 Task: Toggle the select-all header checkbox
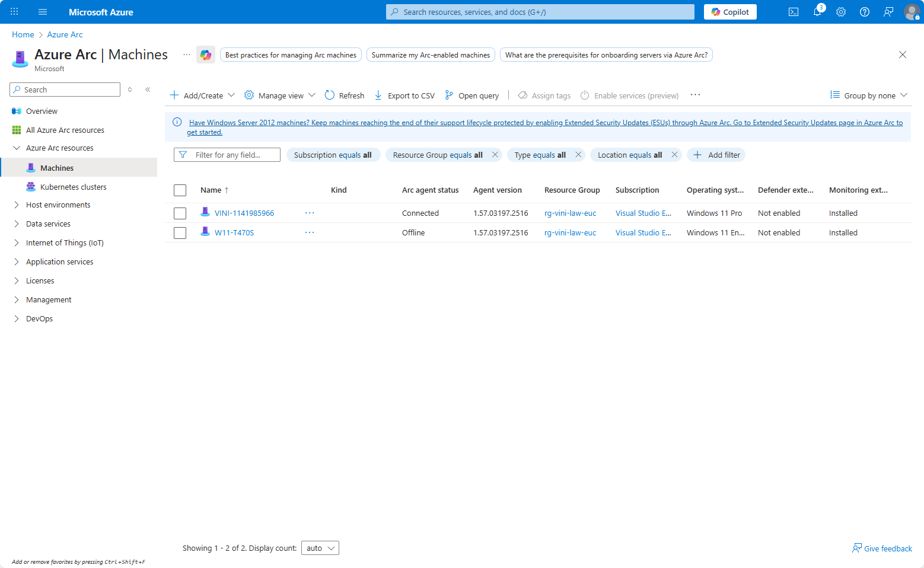coord(180,190)
